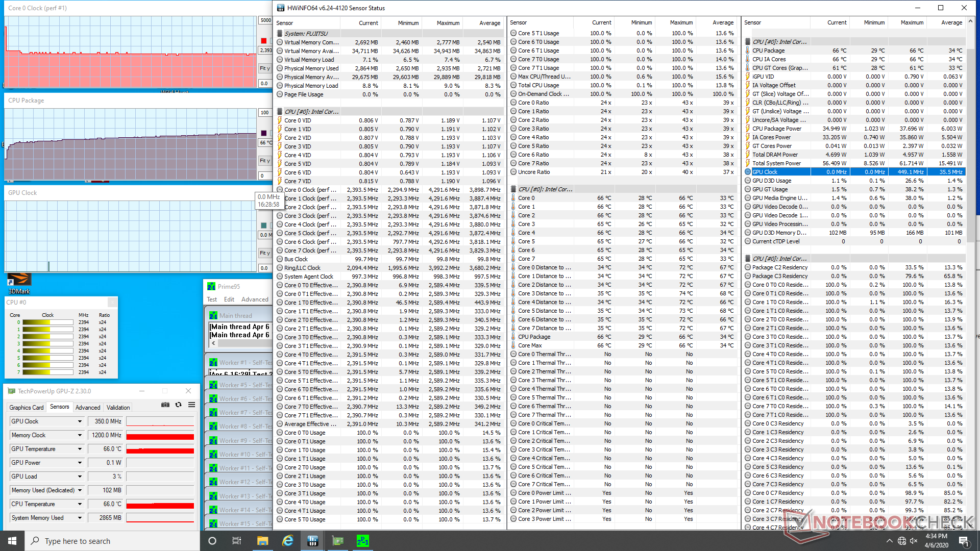
Task: Open File Explorer from the taskbar
Action: (262, 541)
